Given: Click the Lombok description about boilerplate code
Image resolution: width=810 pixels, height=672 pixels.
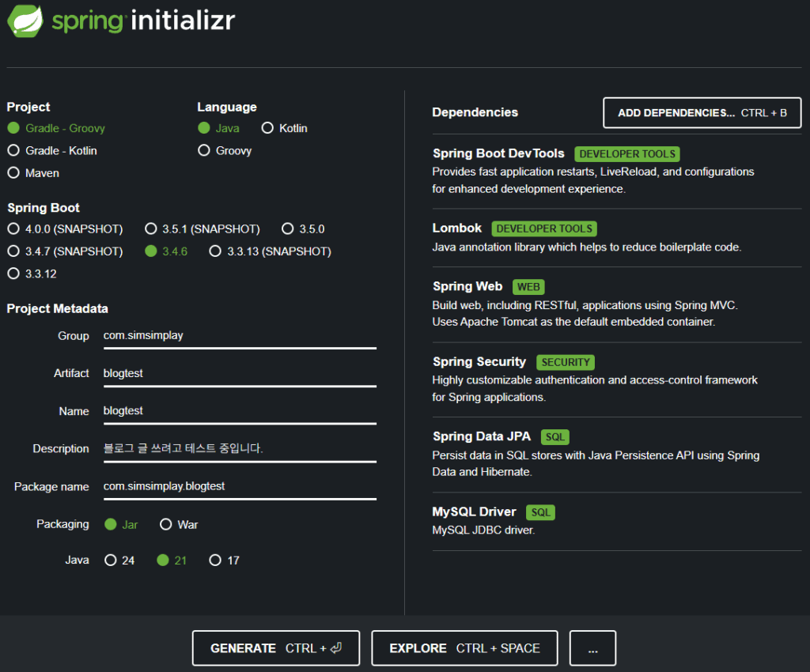Looking at the screenshot, I should (587, 247).
